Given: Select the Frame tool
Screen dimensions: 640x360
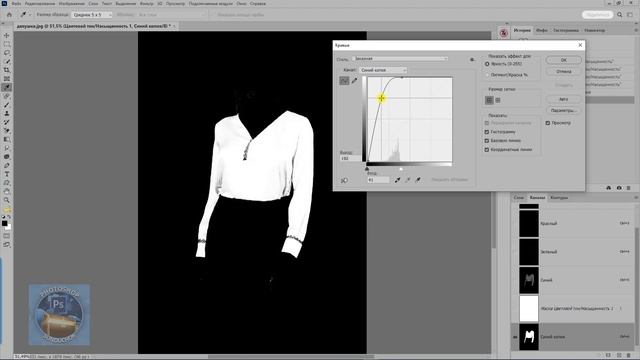Looking at the screenshot, I should 7,79.
